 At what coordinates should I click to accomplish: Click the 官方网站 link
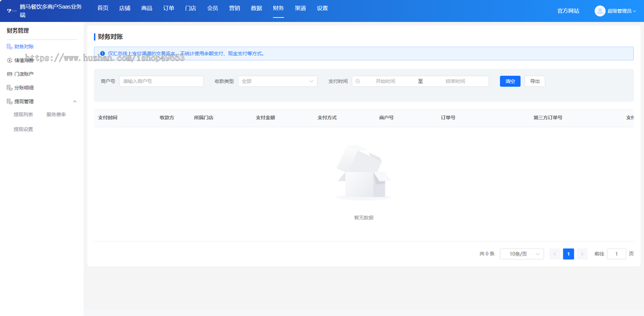[568, 11]
